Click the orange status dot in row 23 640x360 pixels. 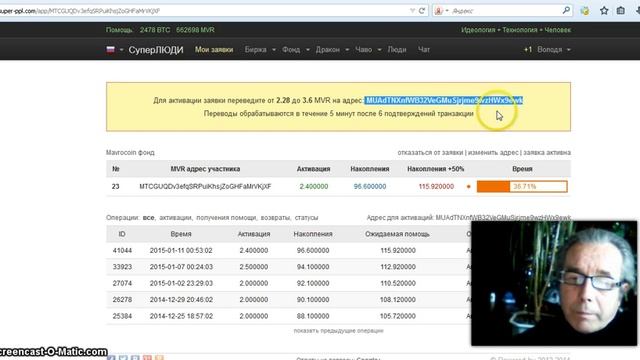469,187
